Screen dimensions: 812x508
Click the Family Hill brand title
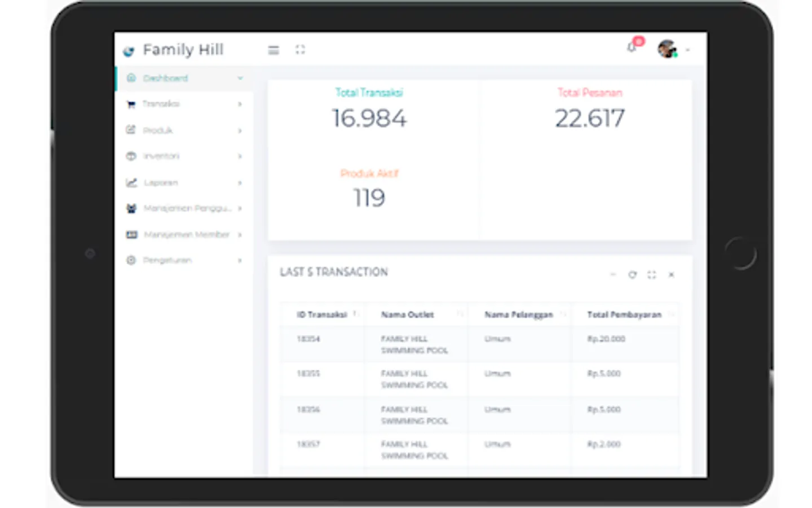(x=183, y=50)
